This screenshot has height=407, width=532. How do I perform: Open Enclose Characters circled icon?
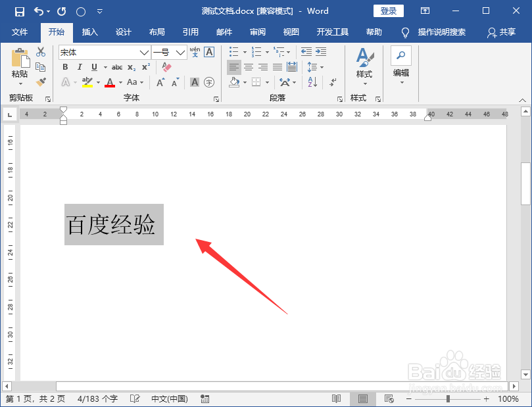tap(209, 82)
